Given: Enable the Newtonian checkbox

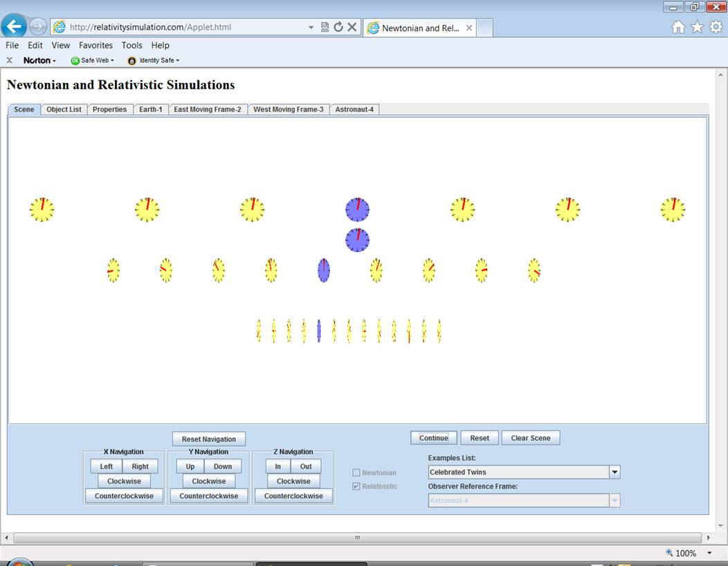Looking at the screenshot, I should [x=356, y=473].
